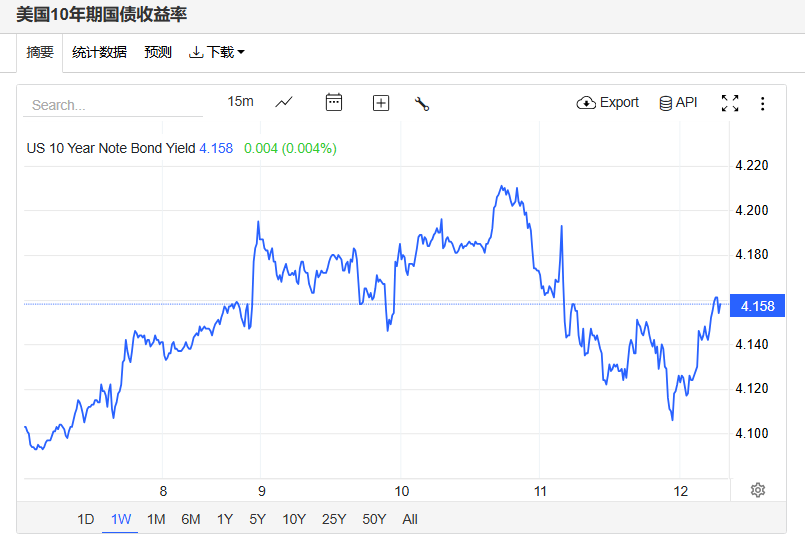
Task: Click the date label 8 on x-axis
Action: click(163, 491)
